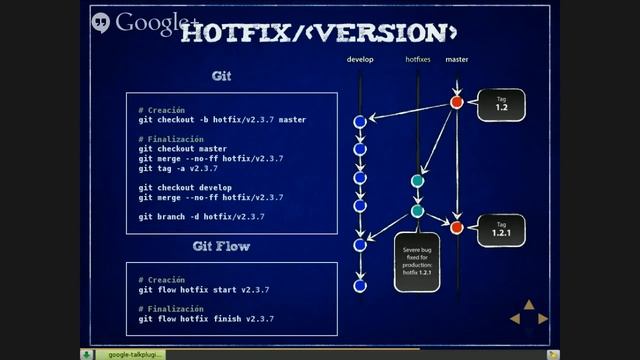Screen dimensions: 640x360
Task: Click the left navigation arrow on the slide
Action: pos(515,318)
